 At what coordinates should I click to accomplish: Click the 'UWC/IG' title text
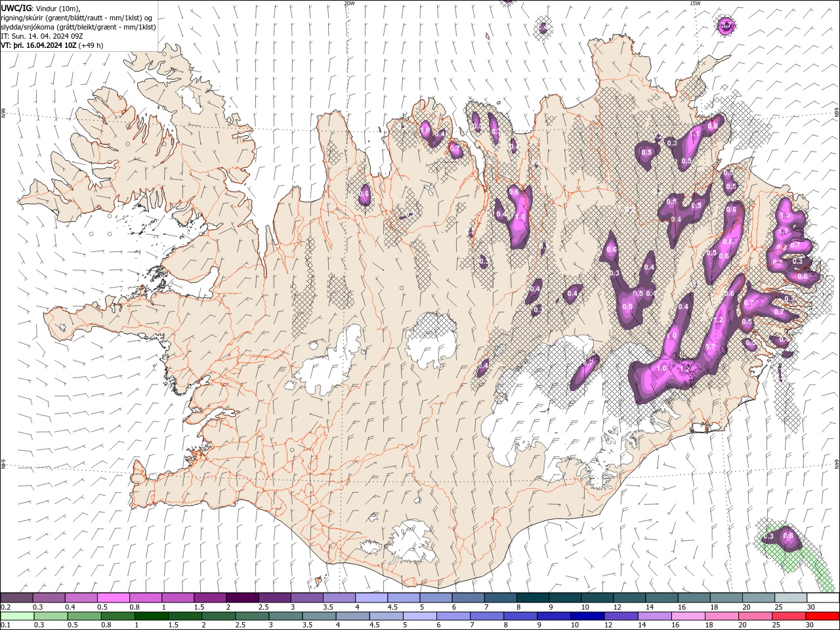[x=16, y=8]
